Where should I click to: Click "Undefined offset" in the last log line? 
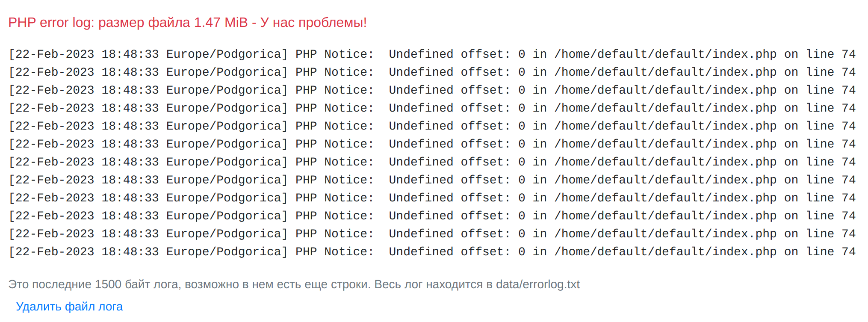click(449, 252)
